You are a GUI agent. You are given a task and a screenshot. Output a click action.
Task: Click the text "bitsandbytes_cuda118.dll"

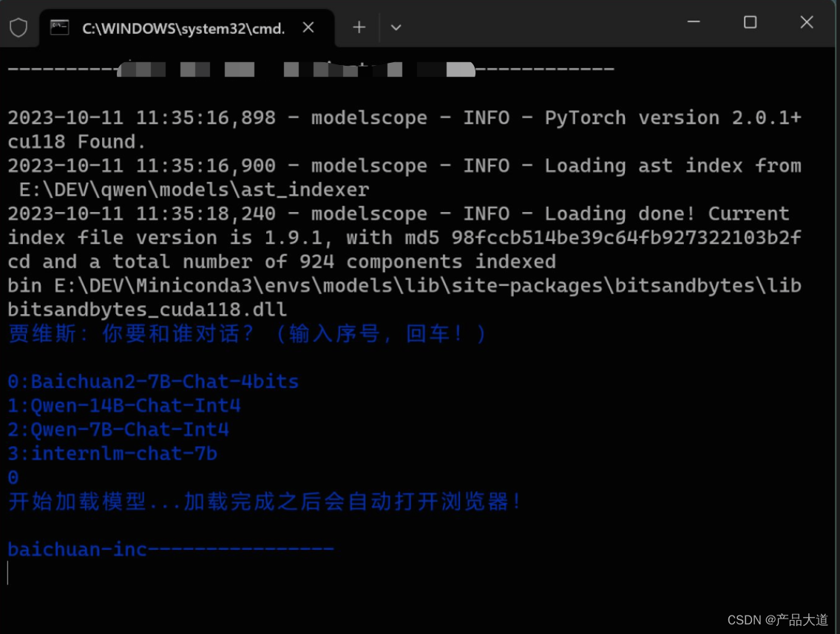pyautogui.click(x=147, y=310)
